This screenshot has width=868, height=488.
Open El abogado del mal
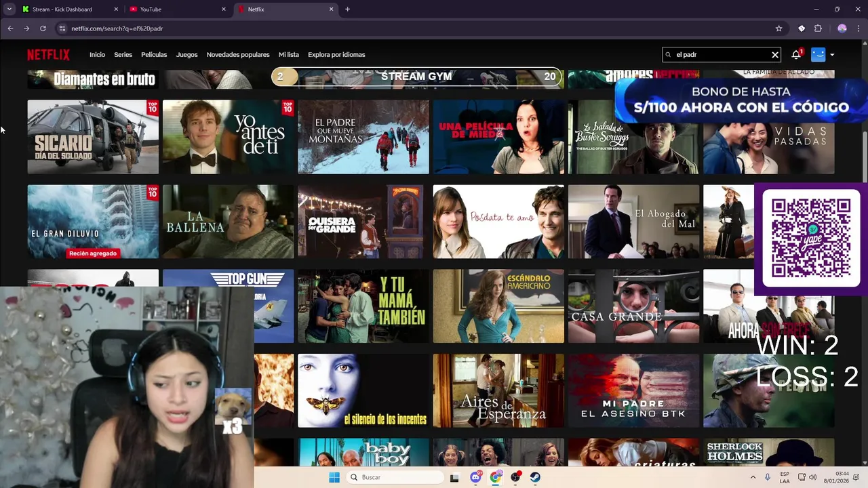633,222
